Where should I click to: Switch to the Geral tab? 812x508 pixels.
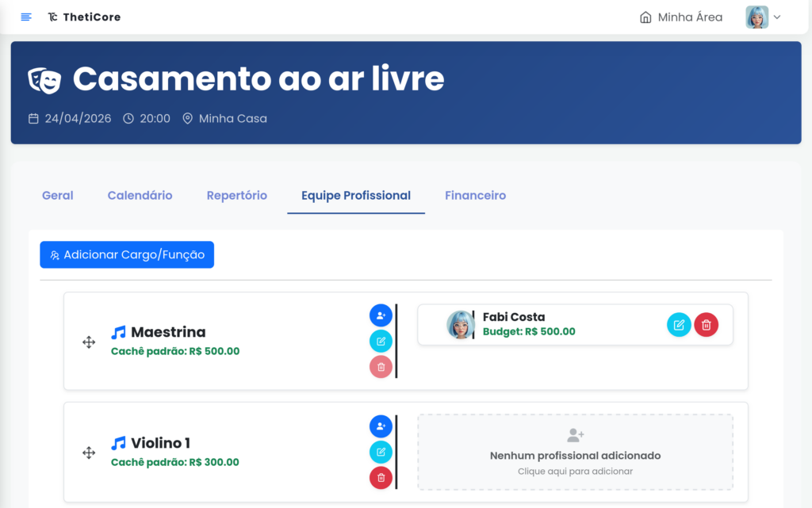57,196
